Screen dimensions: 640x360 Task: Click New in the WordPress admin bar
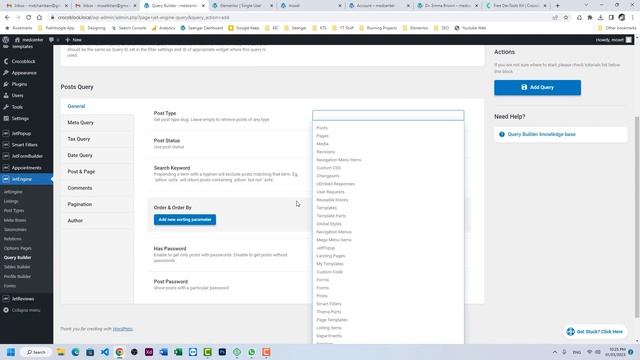[x=73, y=40]
